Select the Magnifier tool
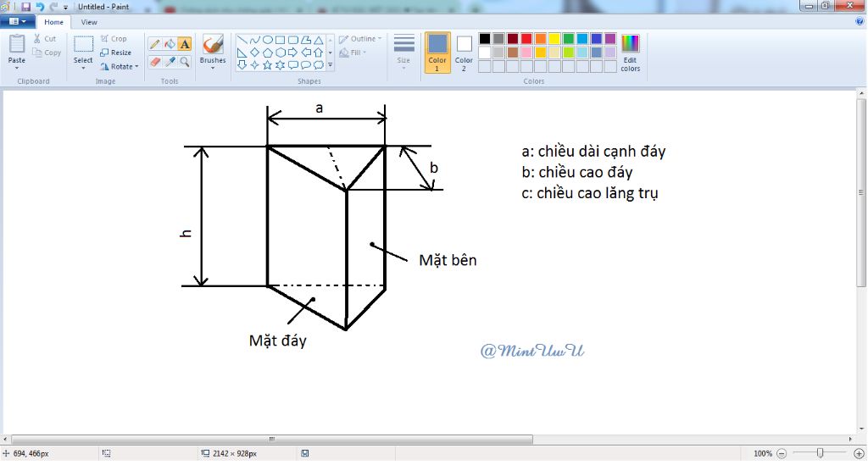Screen dimensions: 868x465 coord(184,61)
